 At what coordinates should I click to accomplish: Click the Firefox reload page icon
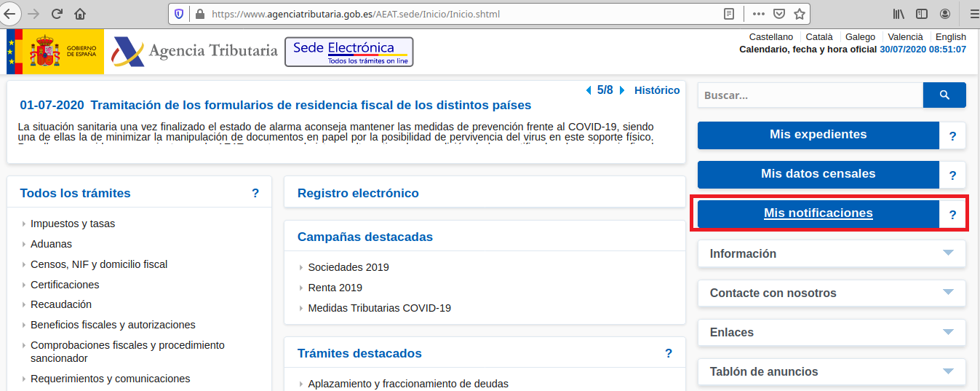tap(57, 14)
